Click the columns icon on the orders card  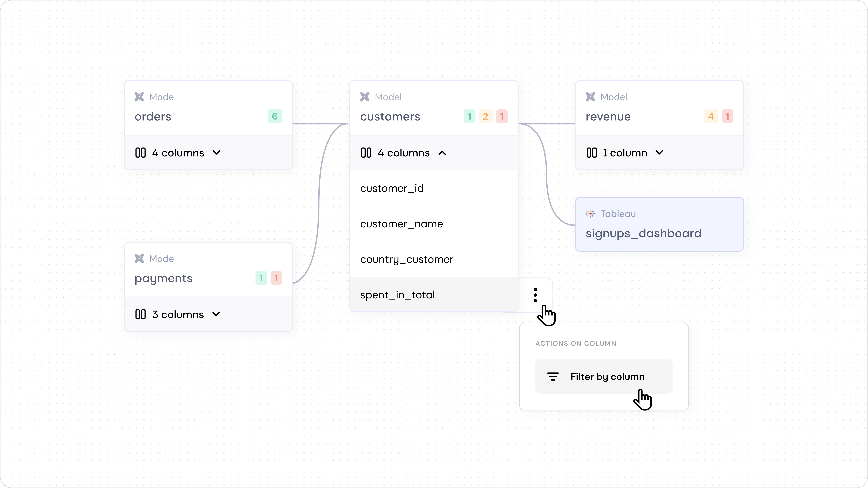pos(140,153)
